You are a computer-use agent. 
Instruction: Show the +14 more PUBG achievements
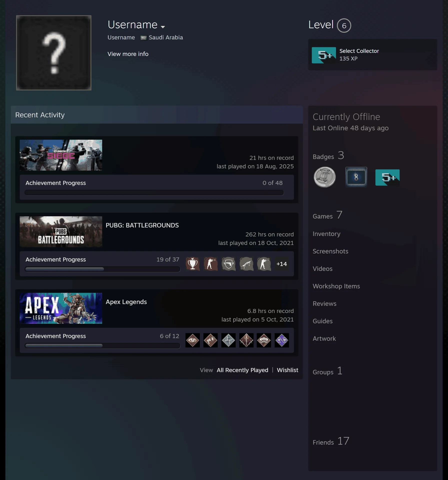pyautogui.click(x=282, y=264)
